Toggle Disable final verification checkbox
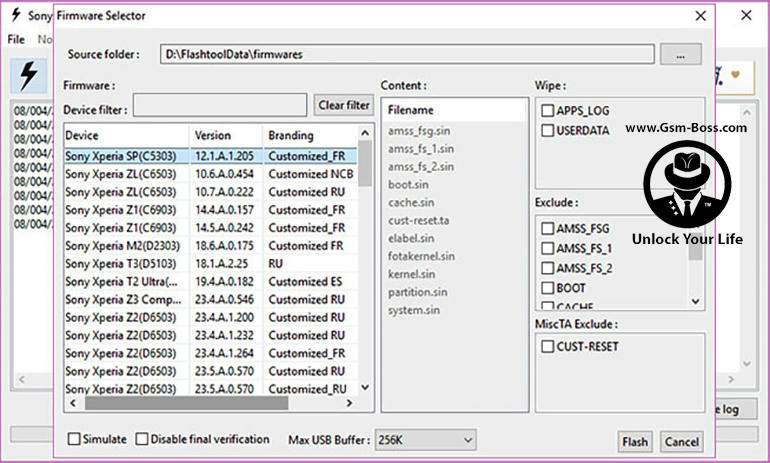Screen dimensions: 770x463 142,439
